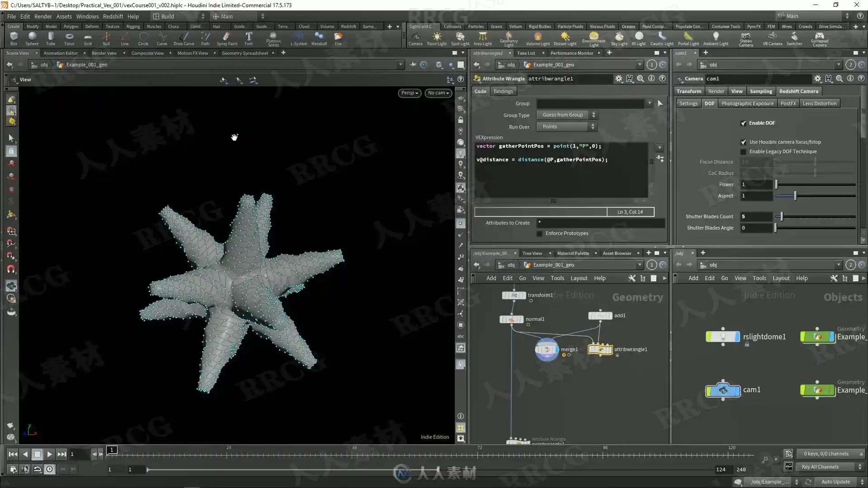Click Add in the Geometry network menu
The image size is (868, 488).
pyautogui.click(x=491, y=278)
